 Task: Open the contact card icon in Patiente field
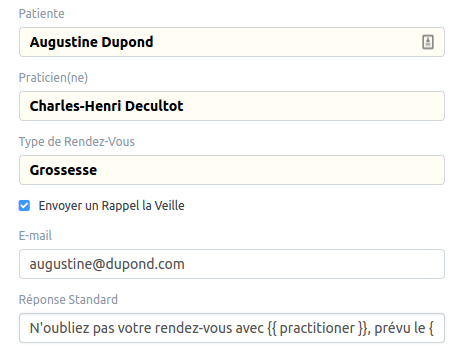(x=428, y=42)
